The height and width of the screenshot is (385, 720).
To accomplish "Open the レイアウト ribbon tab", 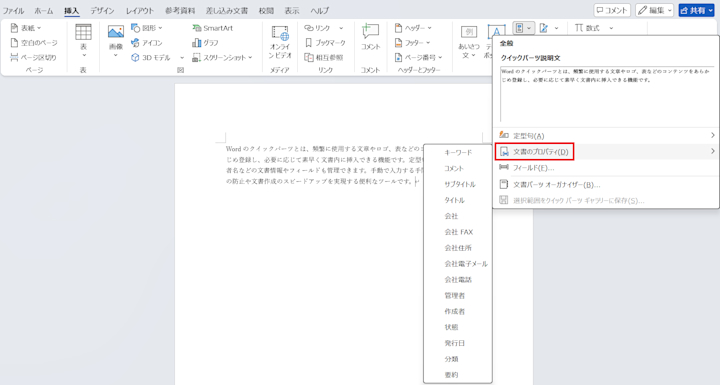I will click(140, 11).
